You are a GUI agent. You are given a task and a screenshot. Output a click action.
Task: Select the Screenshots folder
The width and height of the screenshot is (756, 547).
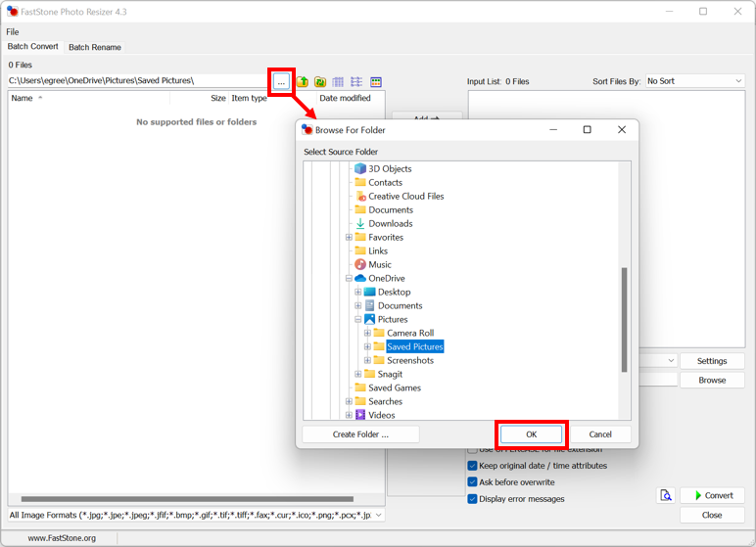(x=410, y=360)
